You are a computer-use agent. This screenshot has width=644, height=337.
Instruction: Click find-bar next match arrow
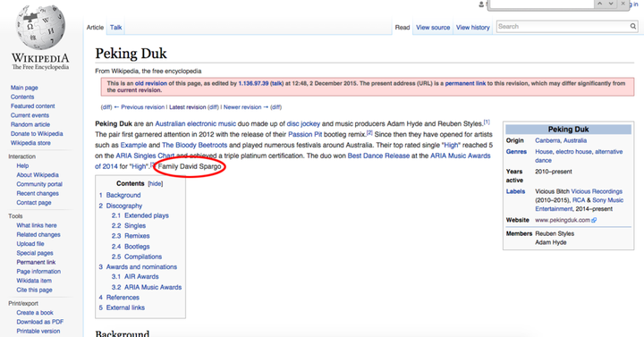(611, 4)
